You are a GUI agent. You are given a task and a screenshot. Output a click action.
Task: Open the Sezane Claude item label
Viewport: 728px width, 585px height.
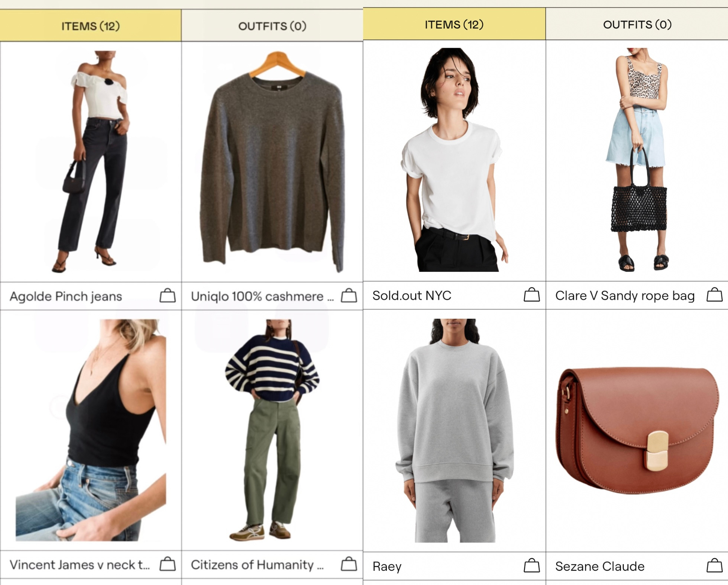coord(600,566)
